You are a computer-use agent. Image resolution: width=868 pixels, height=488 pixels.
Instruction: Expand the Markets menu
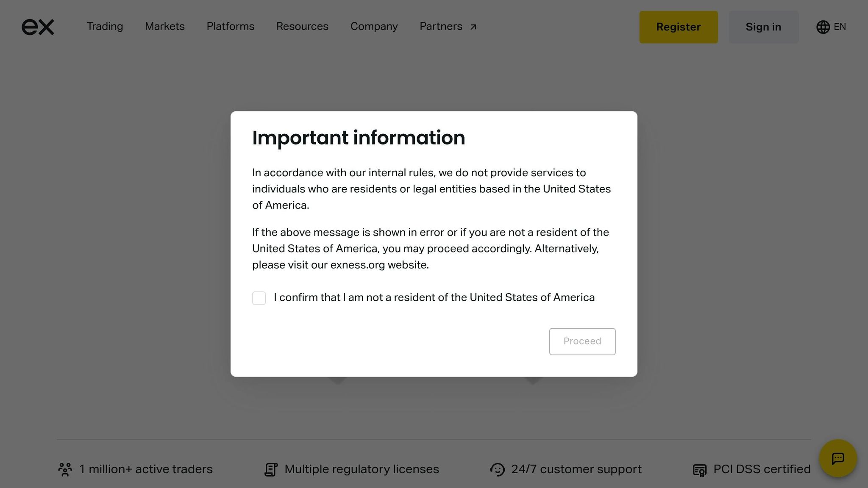164,26
